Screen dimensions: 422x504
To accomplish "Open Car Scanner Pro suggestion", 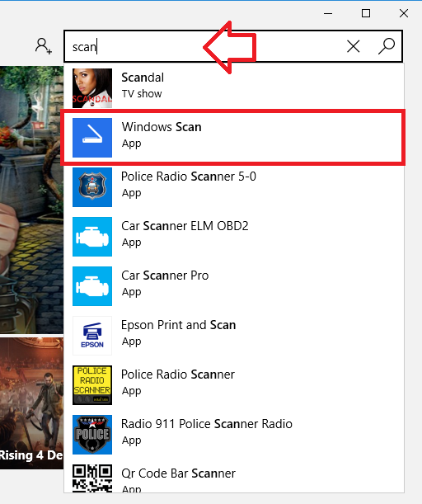I will tap(233, 286).
